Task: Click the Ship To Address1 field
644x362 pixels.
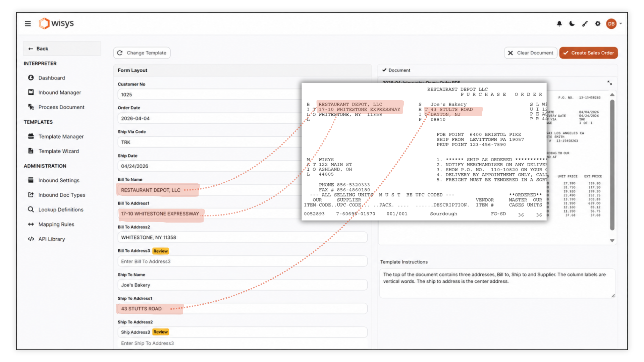Action: (243, 309)
